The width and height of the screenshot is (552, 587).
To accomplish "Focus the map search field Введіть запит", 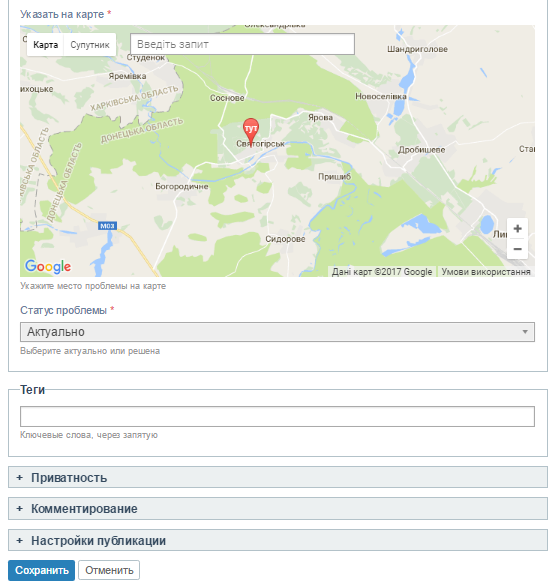I will 242,44.
